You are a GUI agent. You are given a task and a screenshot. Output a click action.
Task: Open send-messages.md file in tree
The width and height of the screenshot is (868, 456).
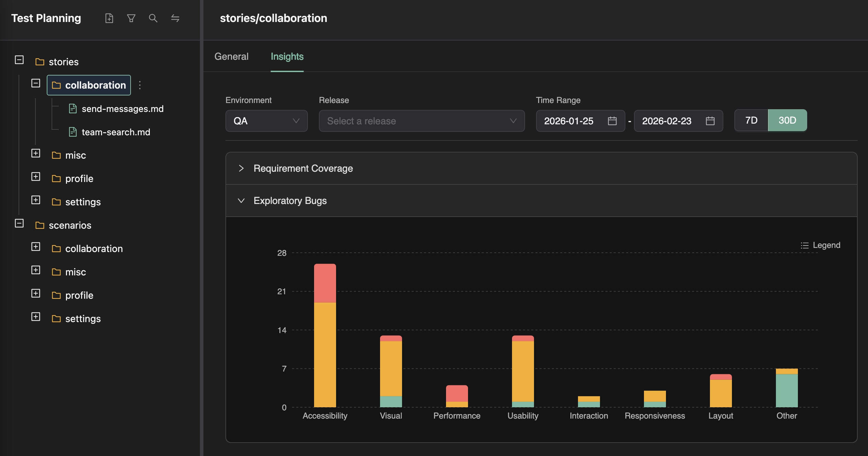tap(122, 109)
